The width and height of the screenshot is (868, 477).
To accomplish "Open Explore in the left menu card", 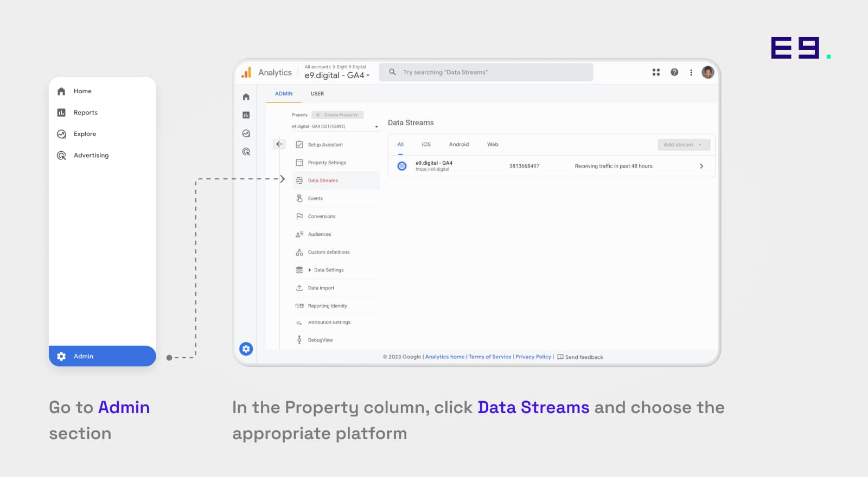I will click(103, 134).
